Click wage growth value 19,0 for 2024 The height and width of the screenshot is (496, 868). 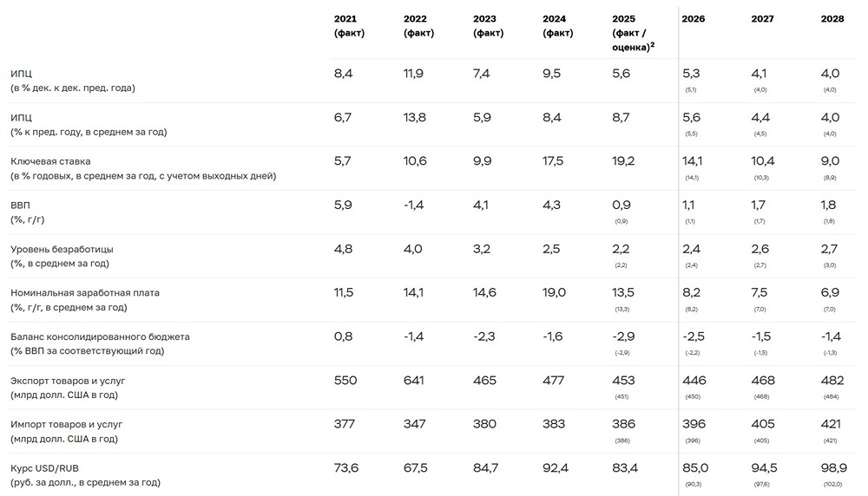click(x=555, y=293)
